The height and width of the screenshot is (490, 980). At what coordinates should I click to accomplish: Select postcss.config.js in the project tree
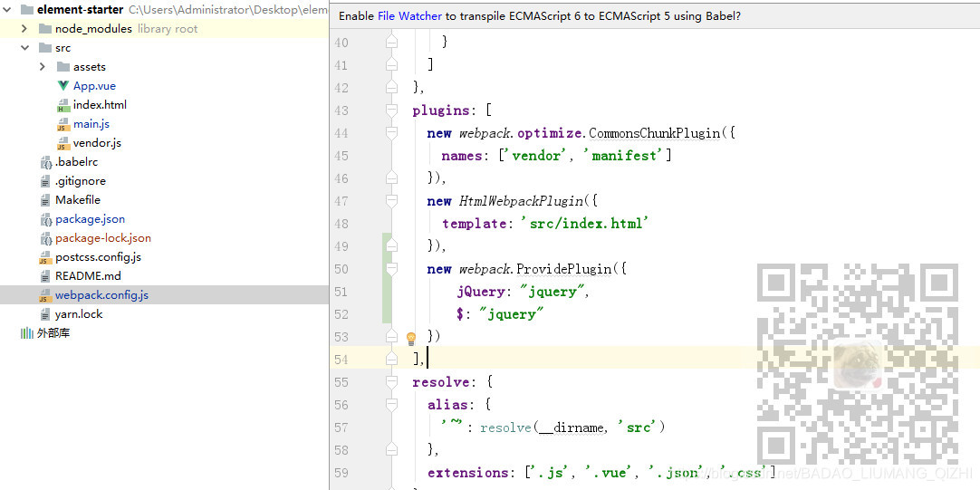point(98,257)
